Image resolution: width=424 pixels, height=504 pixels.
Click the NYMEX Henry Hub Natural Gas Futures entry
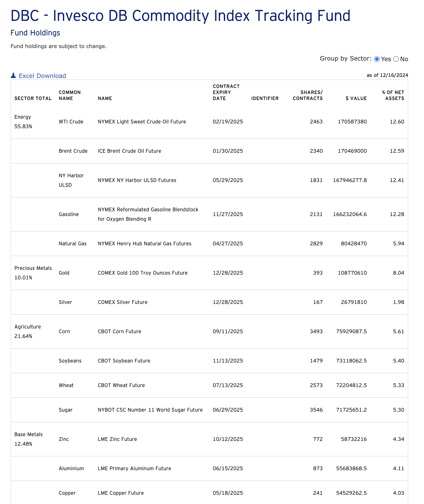(144, 243)
